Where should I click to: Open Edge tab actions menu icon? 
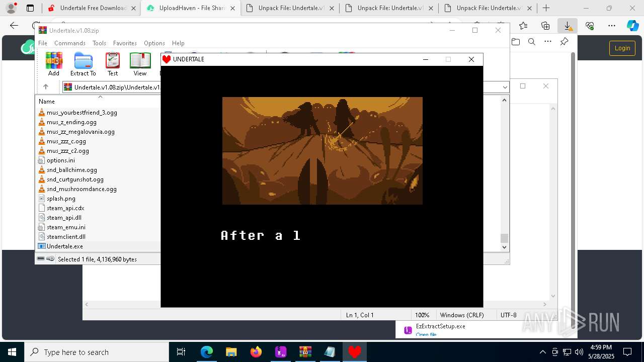pos(30,8)
